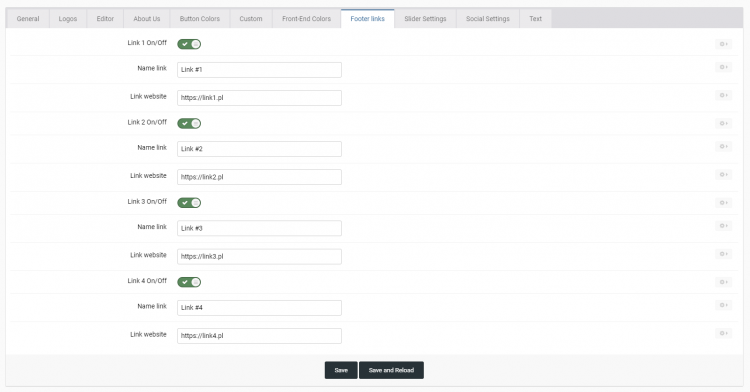
Task: Click the Save button
Action: point(341,370)
